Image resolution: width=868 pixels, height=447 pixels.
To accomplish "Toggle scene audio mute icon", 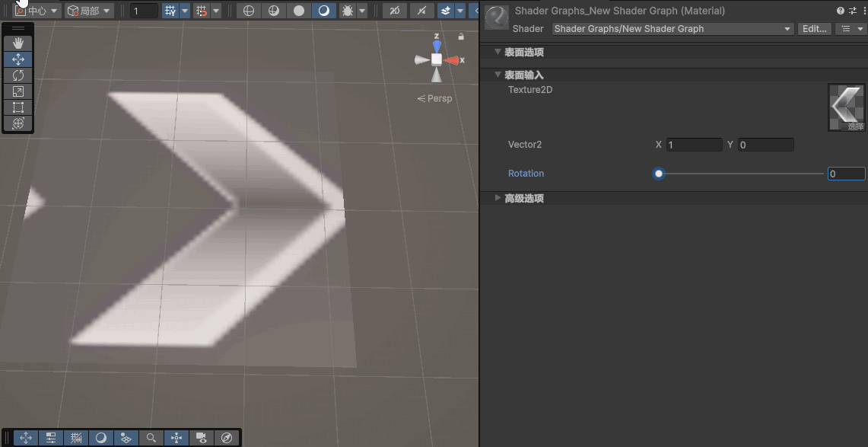I will [x=421, y=11].
